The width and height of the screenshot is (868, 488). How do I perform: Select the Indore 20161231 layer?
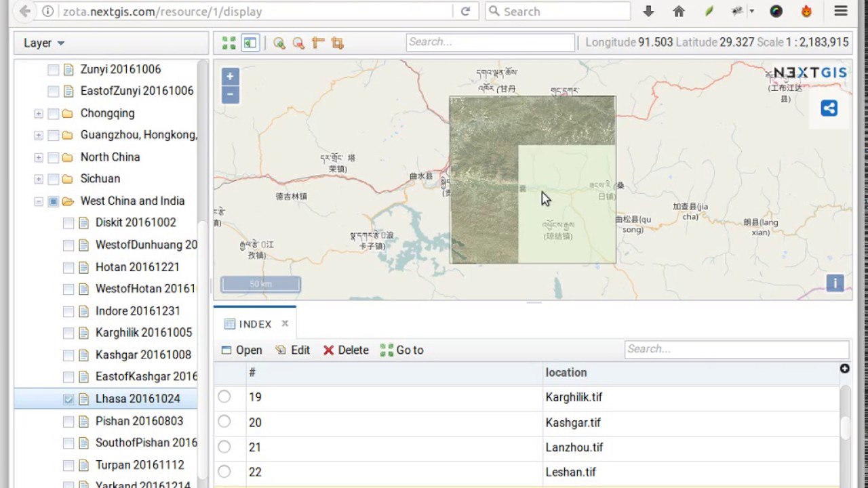pos(138,311)
